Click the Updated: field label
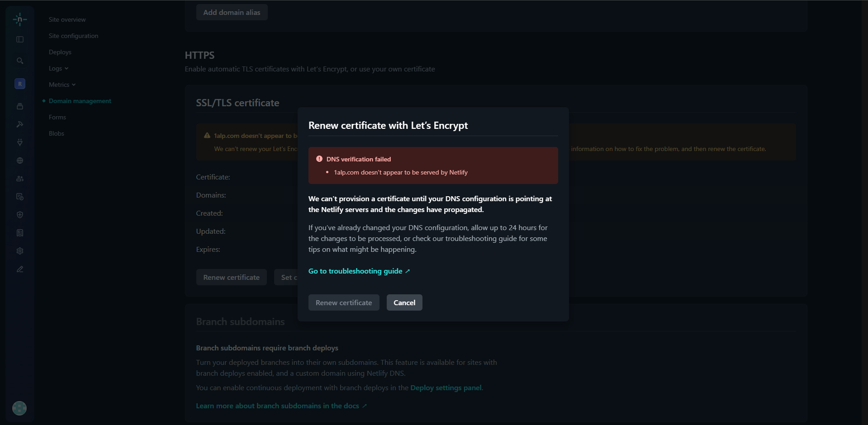Screen dimensions: 868x425 pyautogui.click(x=211, y=231)
